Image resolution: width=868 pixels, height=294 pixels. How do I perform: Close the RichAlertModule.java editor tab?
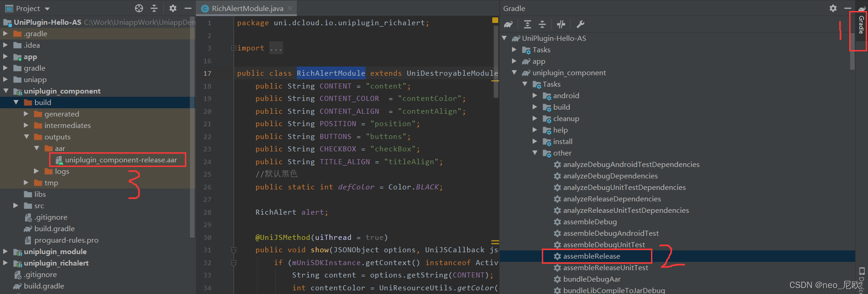click(x=290, y=8)
